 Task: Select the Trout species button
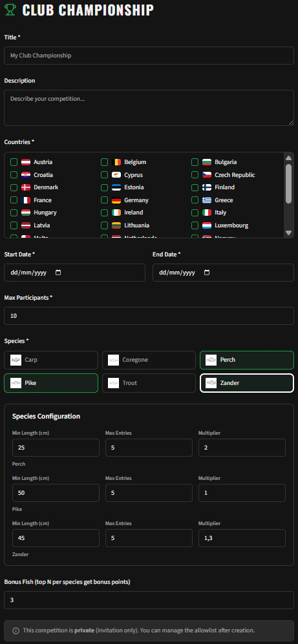(149, 383)
